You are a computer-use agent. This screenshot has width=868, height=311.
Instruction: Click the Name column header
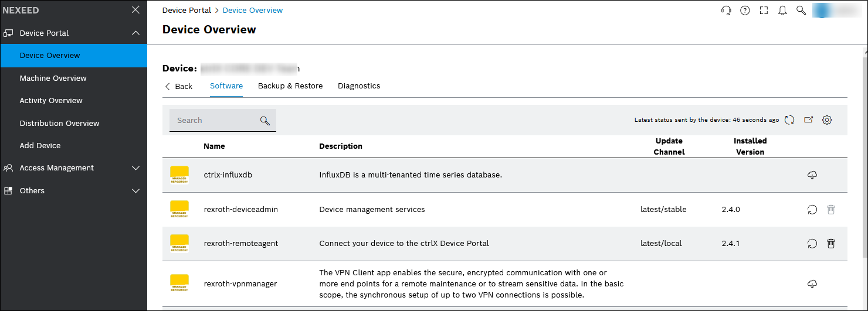pos(214,146)
